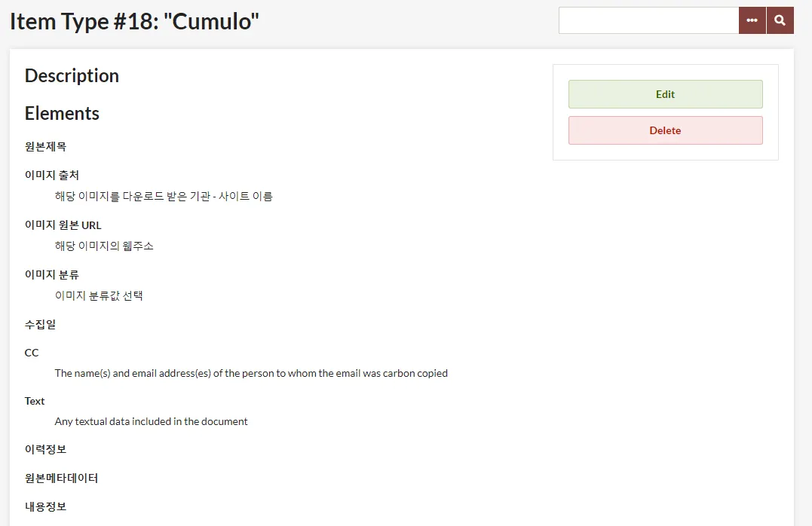
Task: Select the 원본제목 element name
Action: pyautogui.click(x=45, y=146)
